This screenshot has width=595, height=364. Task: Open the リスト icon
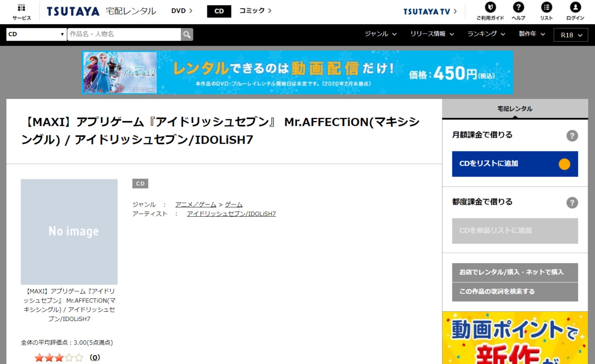click(547, 7)
